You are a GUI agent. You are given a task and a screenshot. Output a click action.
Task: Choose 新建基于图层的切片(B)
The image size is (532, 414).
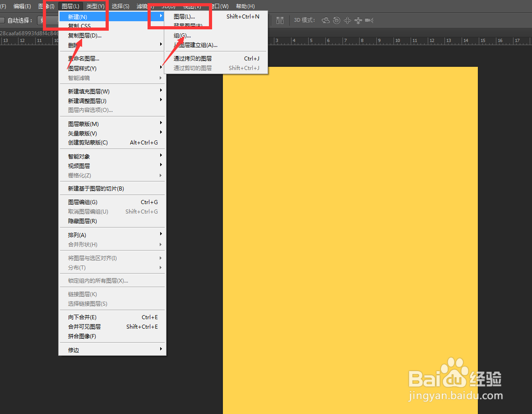(112, 188)
